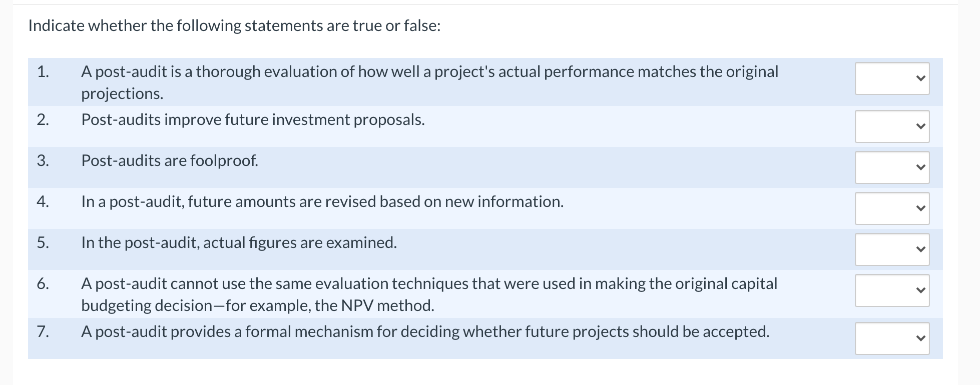This screenshot has width=980, height=385.
Task: Click the row about examining actual figures
Action: (239, 243)
